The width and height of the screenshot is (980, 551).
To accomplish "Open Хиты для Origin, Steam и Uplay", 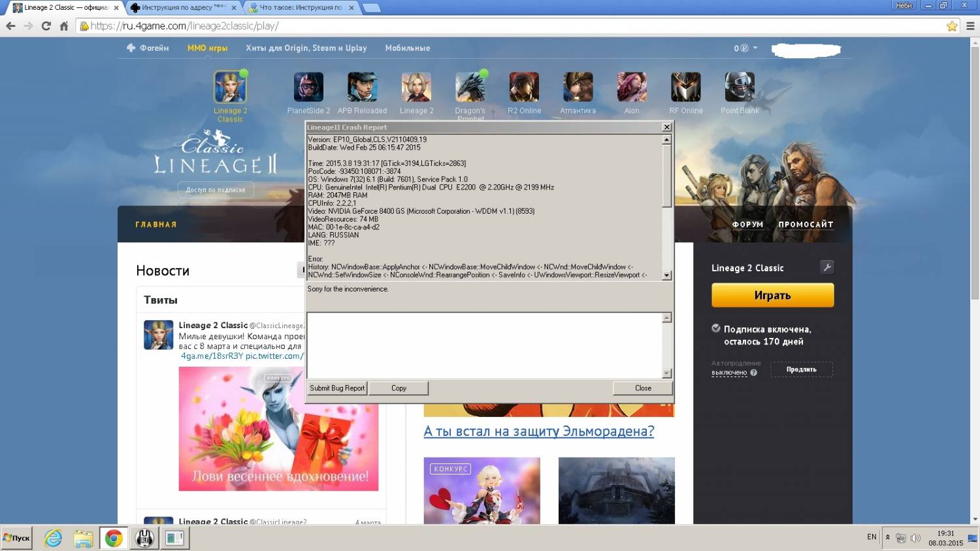I will [x=306, y=48].
